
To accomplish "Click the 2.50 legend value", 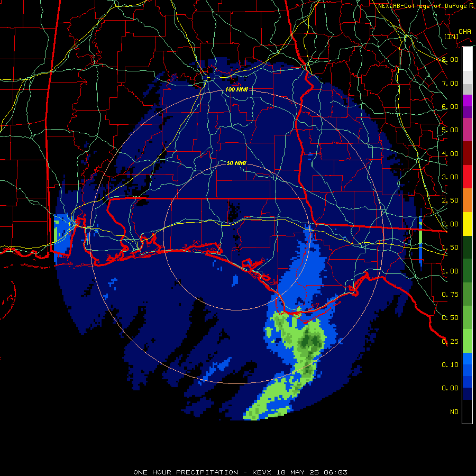I will (450, 200).
